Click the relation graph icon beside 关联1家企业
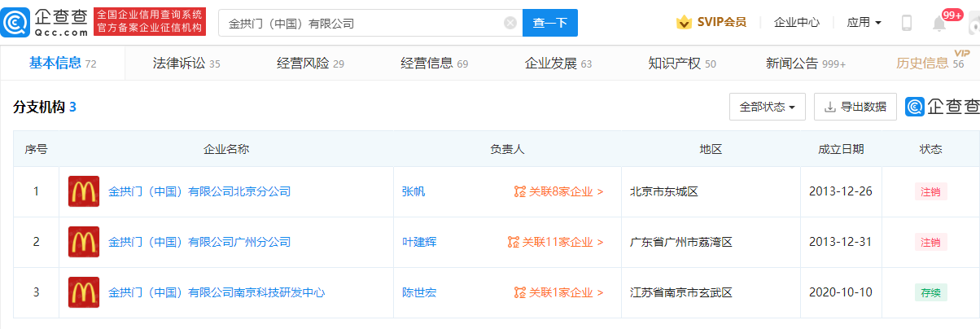The width and height of the screenshot is (980, 329). [x=520, y=292]
